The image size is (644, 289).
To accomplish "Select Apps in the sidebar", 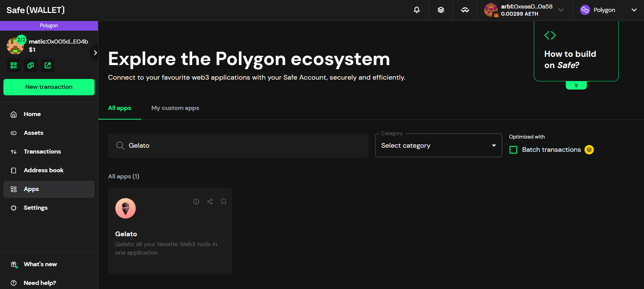I will 49,189.
